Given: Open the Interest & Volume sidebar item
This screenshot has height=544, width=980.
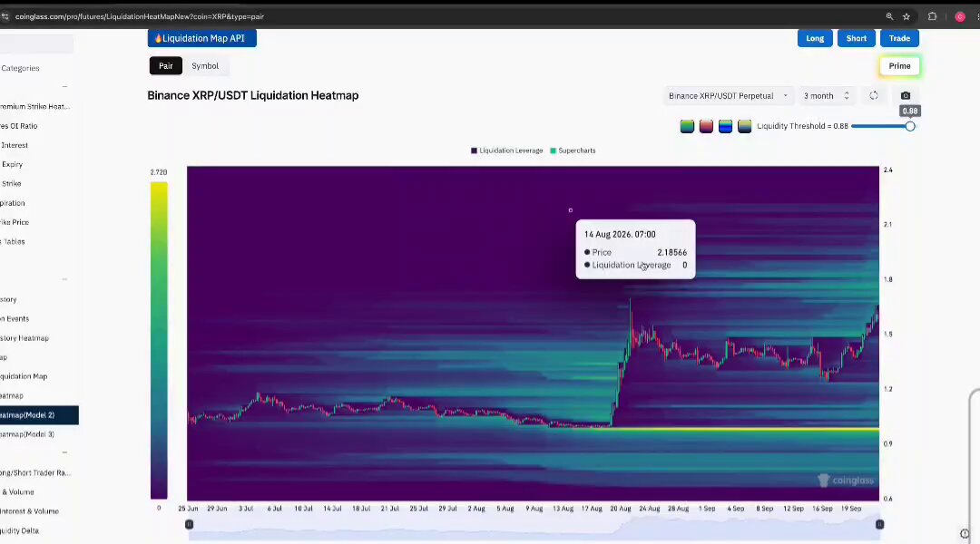Looking at the screenshot, I should point(29,511).
